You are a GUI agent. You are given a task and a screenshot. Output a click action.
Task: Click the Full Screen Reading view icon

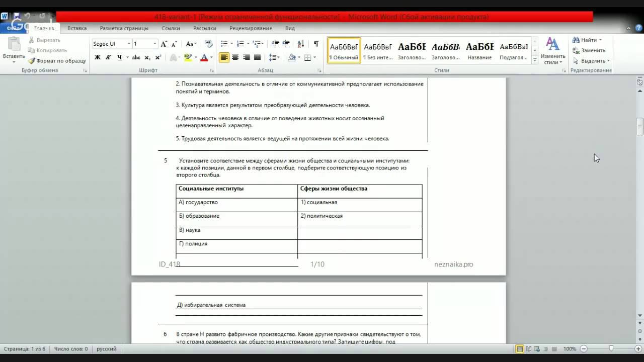(x=530, y=349)
